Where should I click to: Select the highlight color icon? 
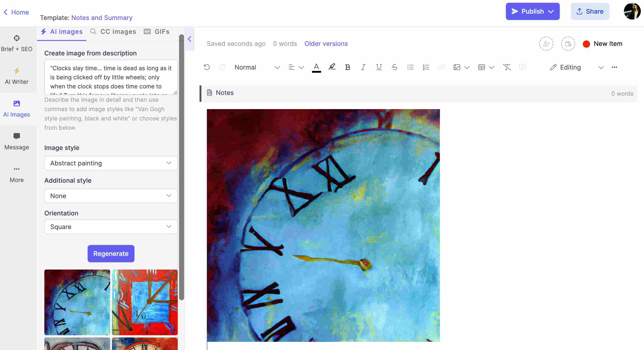pyautogui.click(x=332, y=67)
